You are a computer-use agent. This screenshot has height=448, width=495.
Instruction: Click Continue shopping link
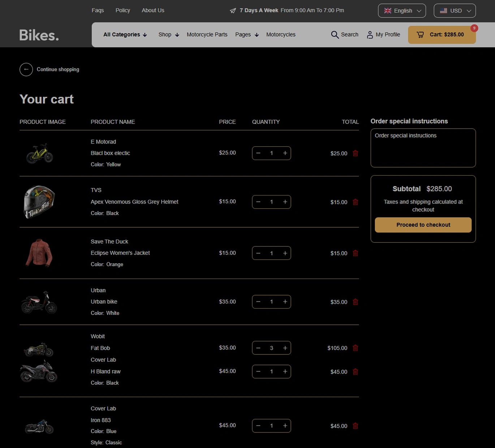pos(58,69)
